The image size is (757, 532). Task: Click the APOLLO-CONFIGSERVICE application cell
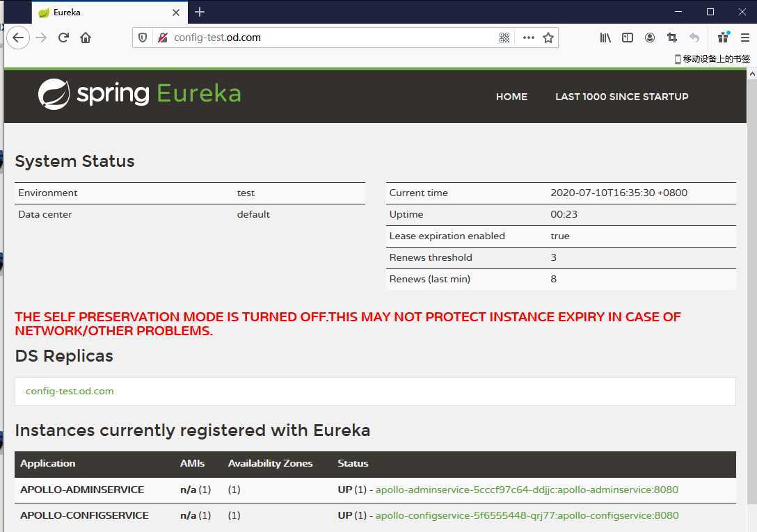pos(84,515)
